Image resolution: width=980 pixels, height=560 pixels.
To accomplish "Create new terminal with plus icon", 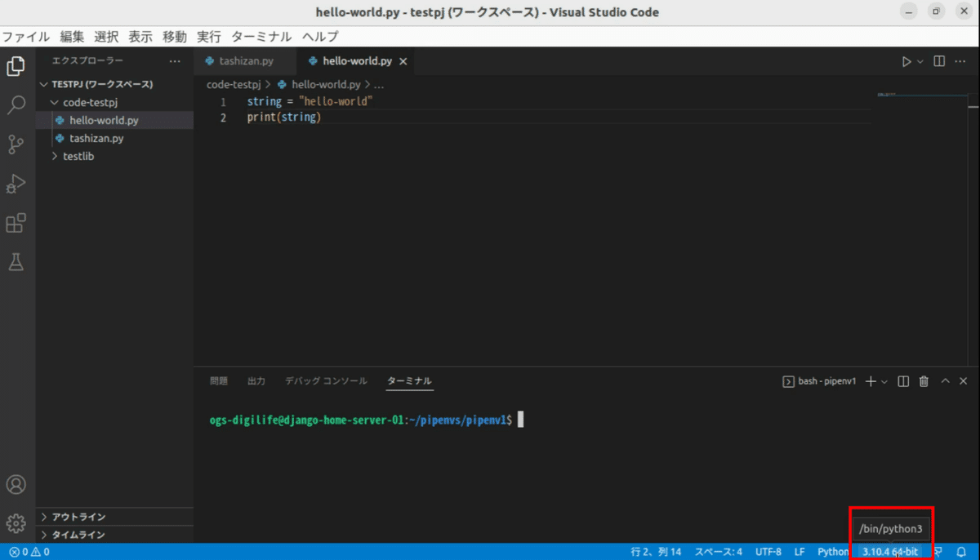I will click(871, 381).
